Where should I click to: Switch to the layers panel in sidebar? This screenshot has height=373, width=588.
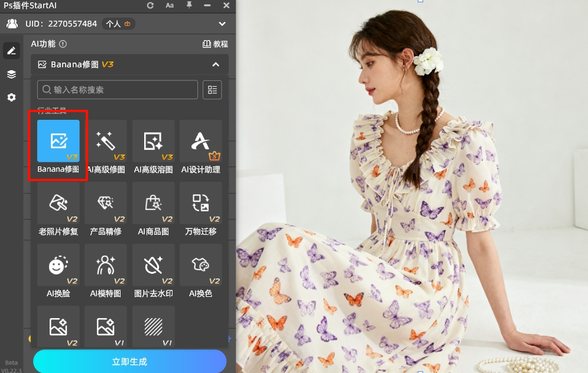pyautogui.click(x=11, y=74)
